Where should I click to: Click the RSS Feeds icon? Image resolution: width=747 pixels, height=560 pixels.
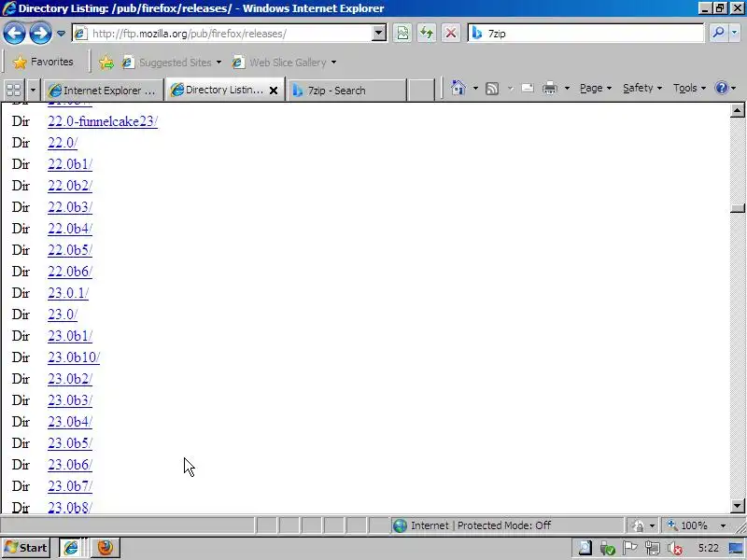[492, 88]
